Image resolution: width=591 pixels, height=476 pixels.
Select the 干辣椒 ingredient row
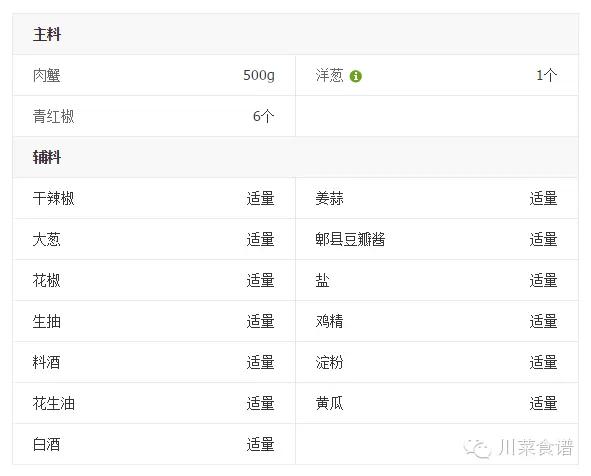(x=154, y=198)
